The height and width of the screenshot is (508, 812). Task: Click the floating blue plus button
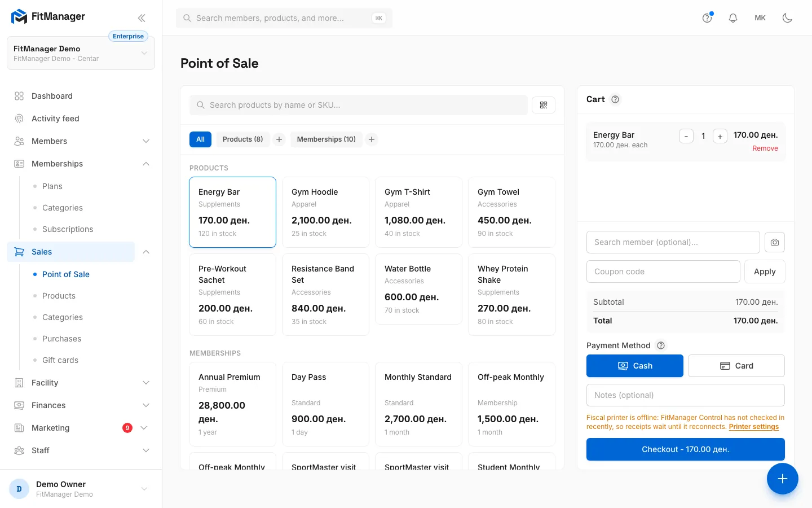click(783, 479)
